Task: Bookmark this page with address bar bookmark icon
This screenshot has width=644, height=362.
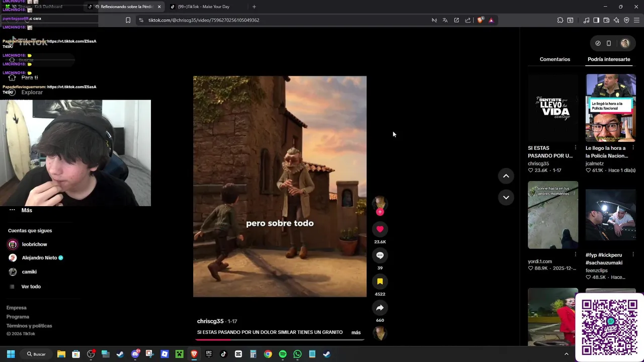Action: pos(128,20)
